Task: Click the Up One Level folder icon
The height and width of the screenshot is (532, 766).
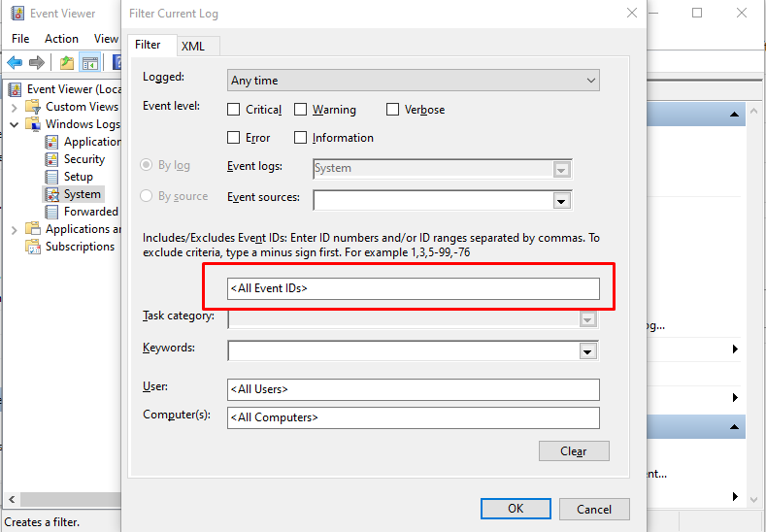Action: pyautogui.click(x=66, y=63)
